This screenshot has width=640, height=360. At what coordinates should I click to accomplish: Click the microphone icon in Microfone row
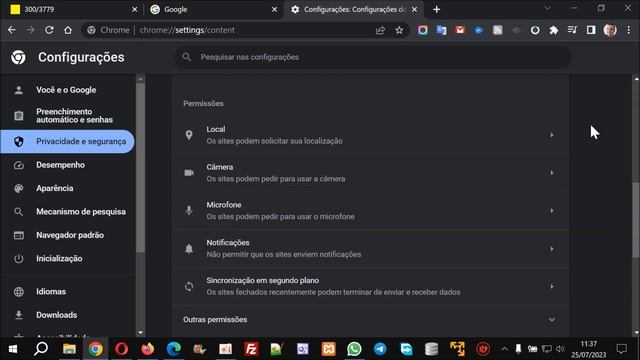coord(189,211)
